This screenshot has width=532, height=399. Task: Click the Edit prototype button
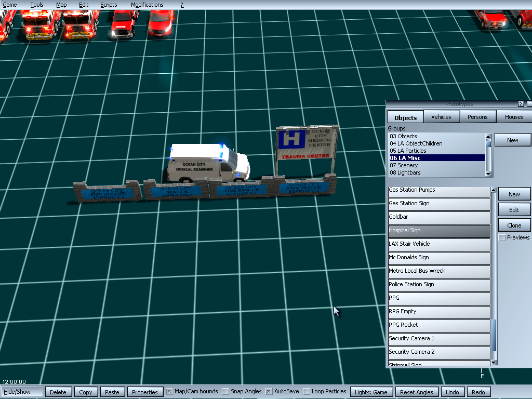(514, 210)
